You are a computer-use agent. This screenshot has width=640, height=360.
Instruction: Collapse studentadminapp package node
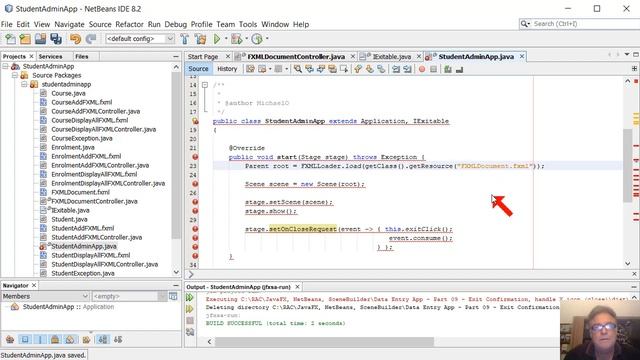coord(24,84)
